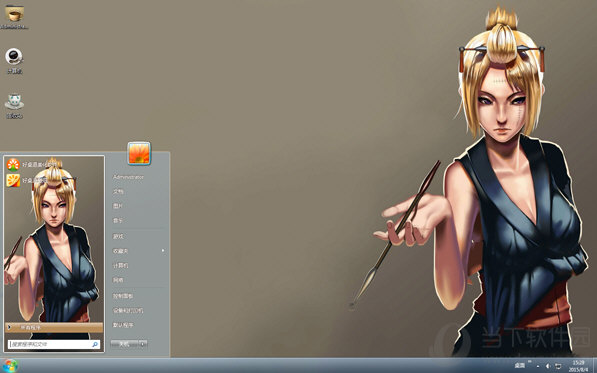Launch the yellow sun pinned program
597x373 pixels.
coord(13,180)
